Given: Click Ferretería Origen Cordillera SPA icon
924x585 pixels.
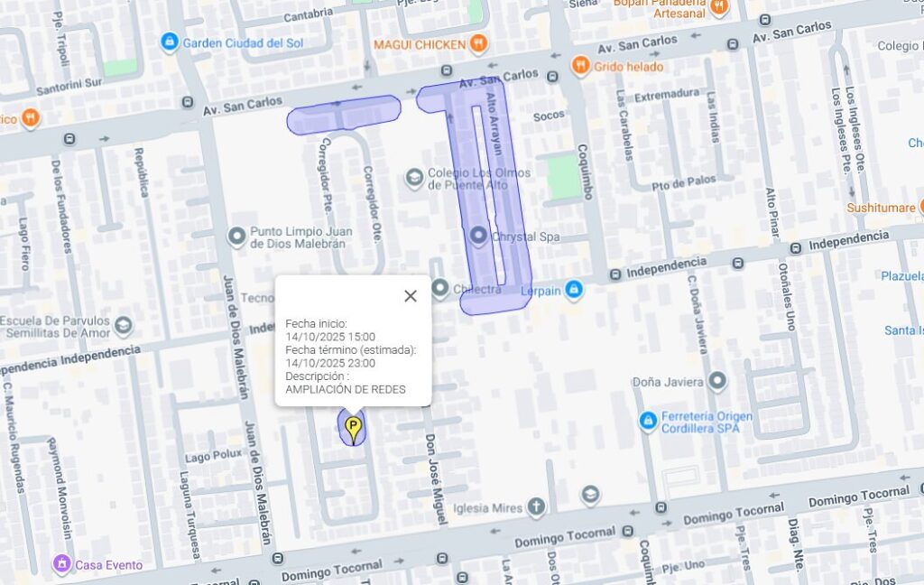Looking at the screenshot, I should point(648,421).
